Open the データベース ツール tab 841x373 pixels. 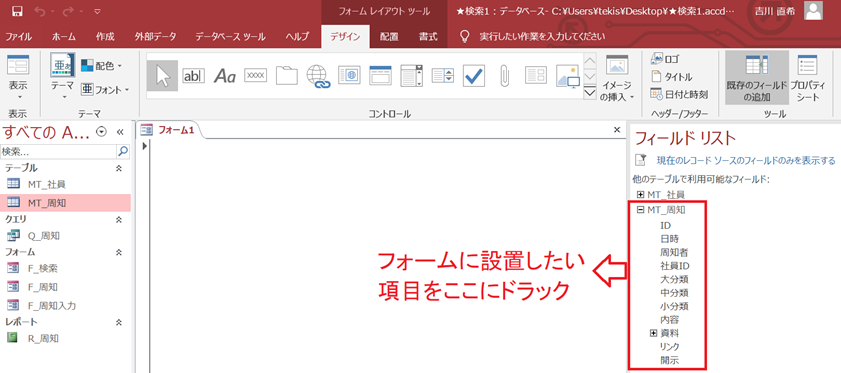pyautogui.click(x=230, y=36)
